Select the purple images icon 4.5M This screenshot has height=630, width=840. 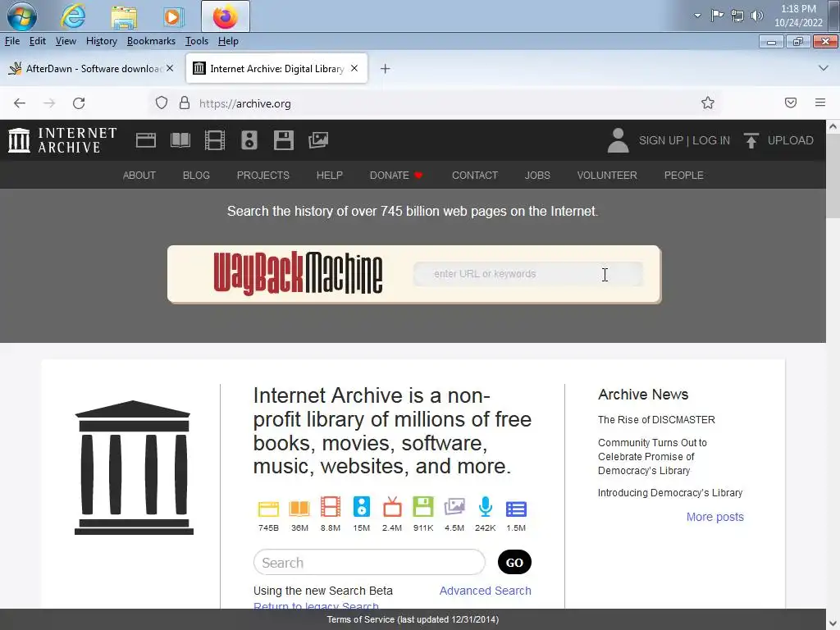(454, 507)
